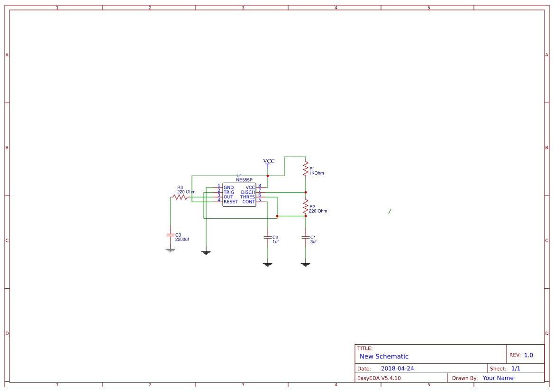Click pin number 8 on the chip
The width and height of the screenshot is (554, 392).
pos(260,186)
